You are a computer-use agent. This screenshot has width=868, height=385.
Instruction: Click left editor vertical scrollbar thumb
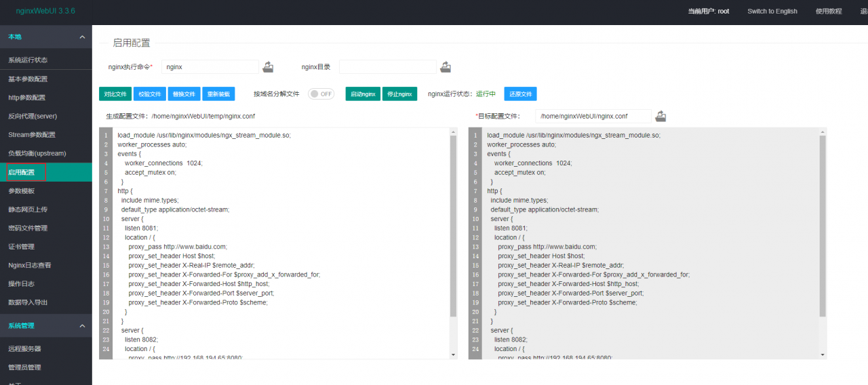coord(454,226)
